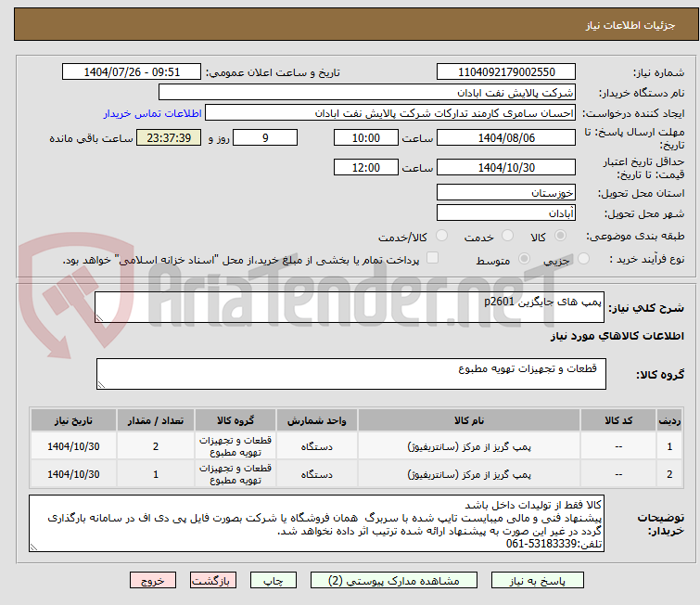Select the متوسط purchase type radio

click(524, 259)
